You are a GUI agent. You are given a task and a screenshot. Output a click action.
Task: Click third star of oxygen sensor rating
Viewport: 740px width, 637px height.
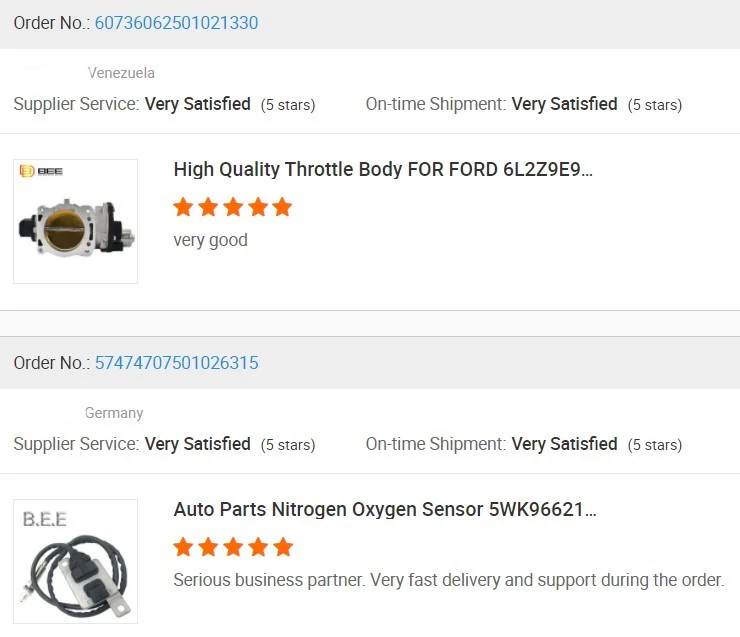pyautogui.click(x=233, y=547)
